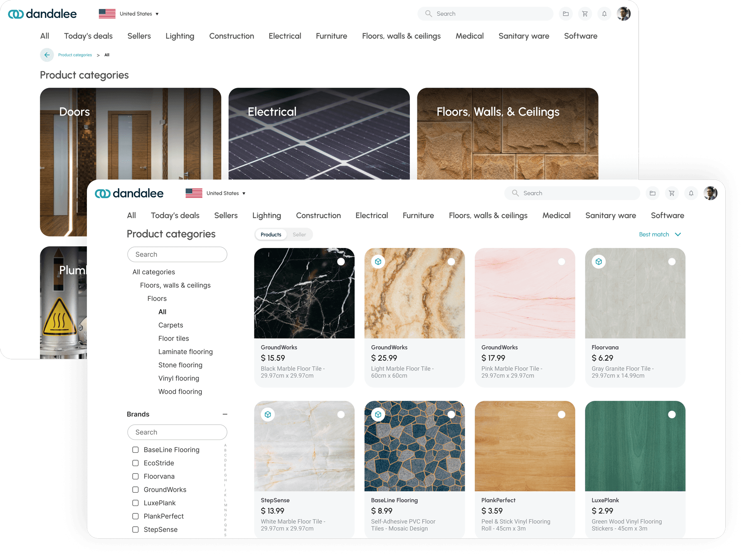
Task: Click the magnifier in the header search bar
Action: (515, 193)
